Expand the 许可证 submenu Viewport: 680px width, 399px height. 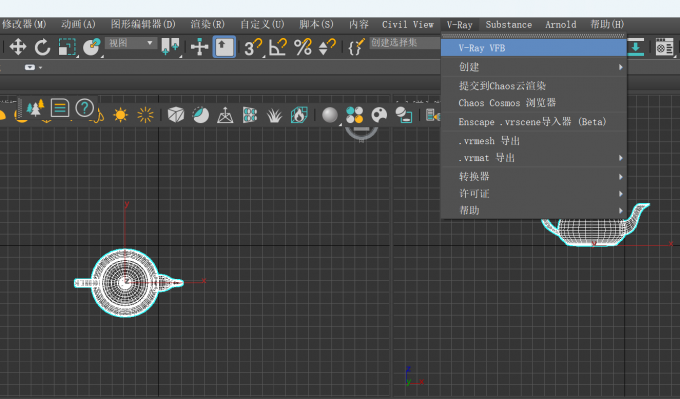(534, 193)
